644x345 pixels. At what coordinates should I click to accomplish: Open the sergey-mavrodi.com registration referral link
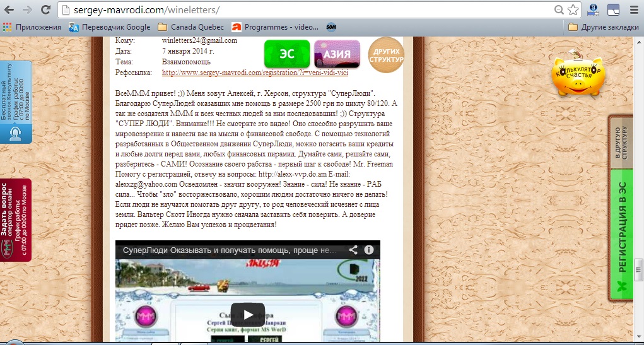255,73
